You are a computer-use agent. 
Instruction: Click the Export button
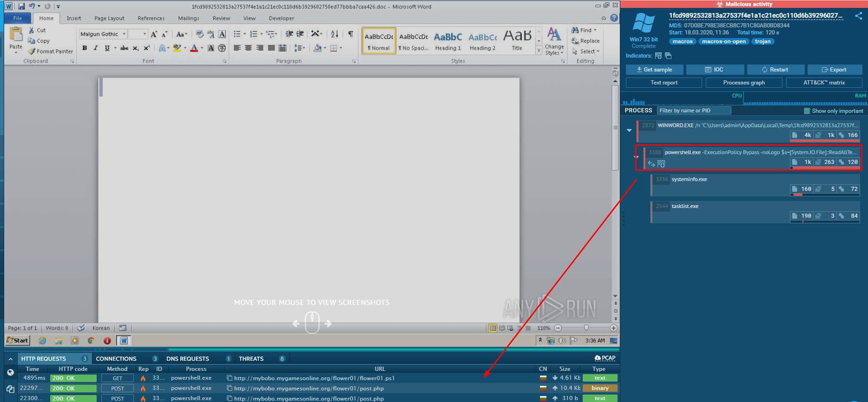(835, 70)
